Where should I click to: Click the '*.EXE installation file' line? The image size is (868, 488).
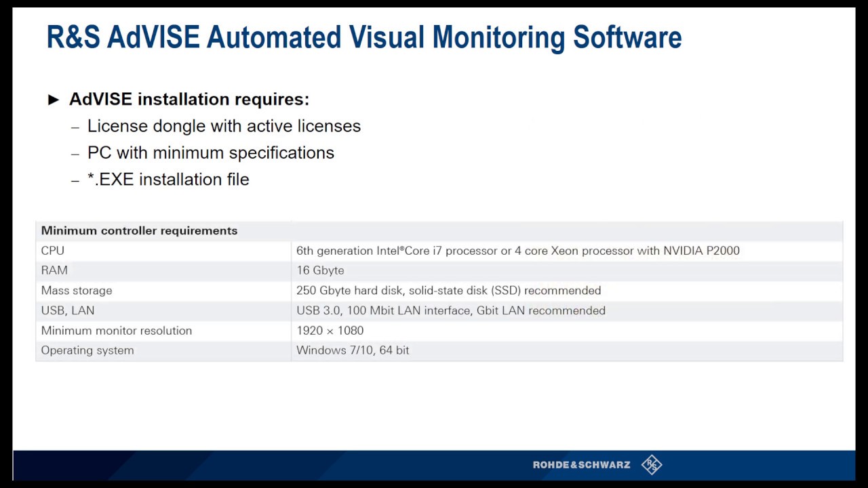(168, 179)
